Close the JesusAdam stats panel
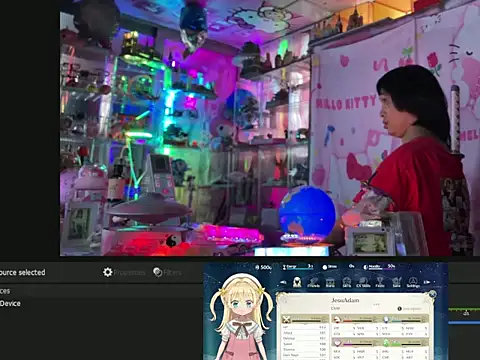The height and width of the screenshot is (360, 480). point(432,294)
